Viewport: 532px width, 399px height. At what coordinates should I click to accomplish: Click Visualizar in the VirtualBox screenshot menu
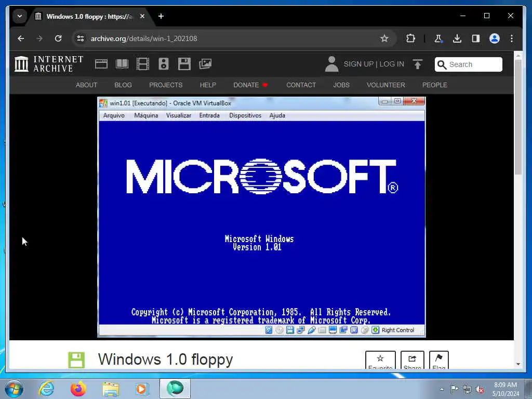click(x=179, y=115)
